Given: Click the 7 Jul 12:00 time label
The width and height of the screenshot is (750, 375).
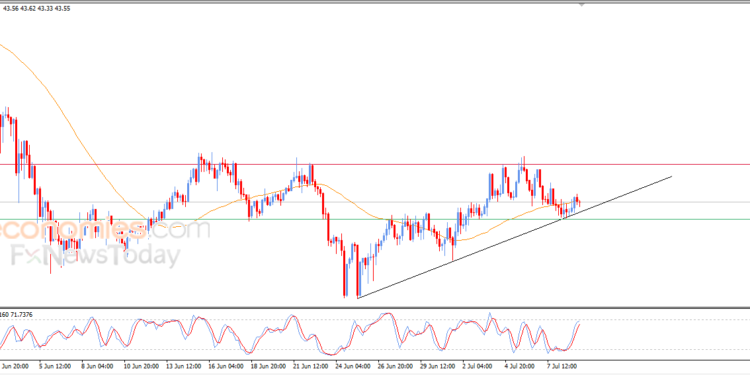Looking at the screenshot, I should 563,366.
